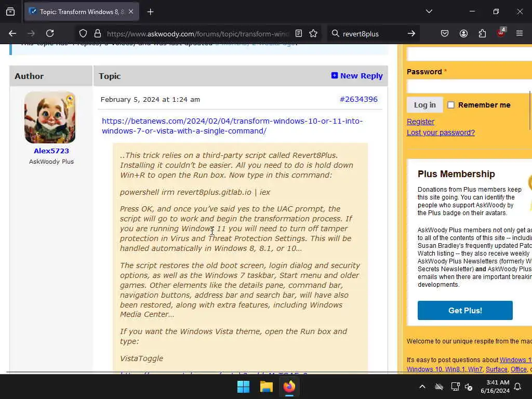Click the search magnifier icon
Image resolution: width=532 pixels, height=399 pixels.
[335, 33]
